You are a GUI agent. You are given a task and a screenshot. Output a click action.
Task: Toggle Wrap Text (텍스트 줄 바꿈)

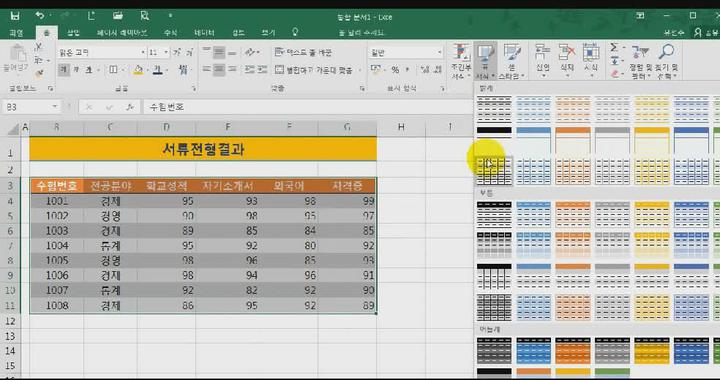tap(304, 52)
